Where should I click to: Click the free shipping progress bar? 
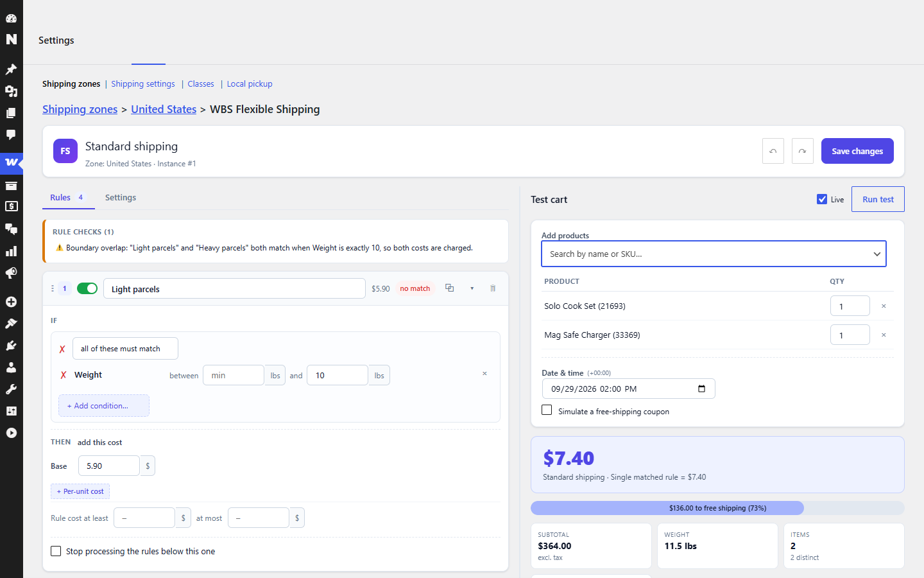tap(717, 508)
